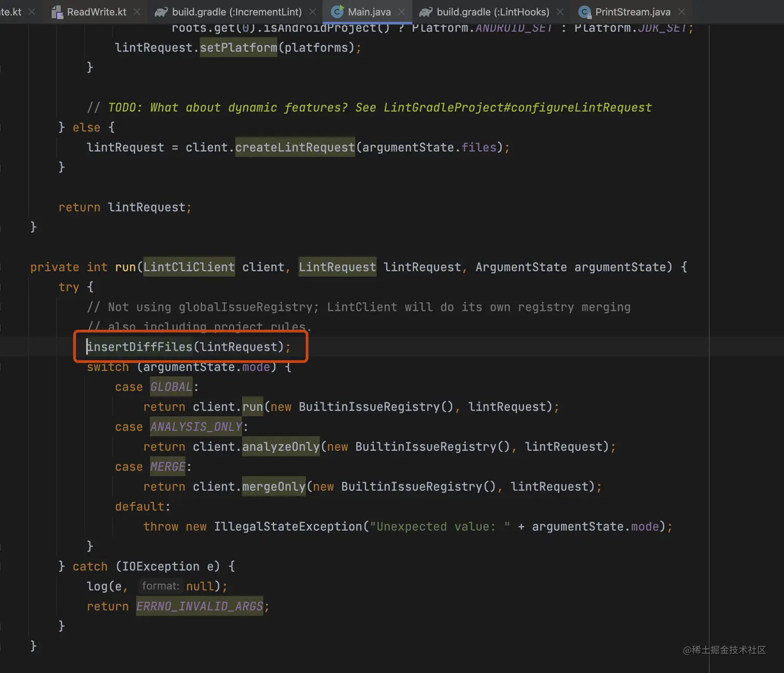Close the build.gradle (:LintHooks) tab

[560, 12]
